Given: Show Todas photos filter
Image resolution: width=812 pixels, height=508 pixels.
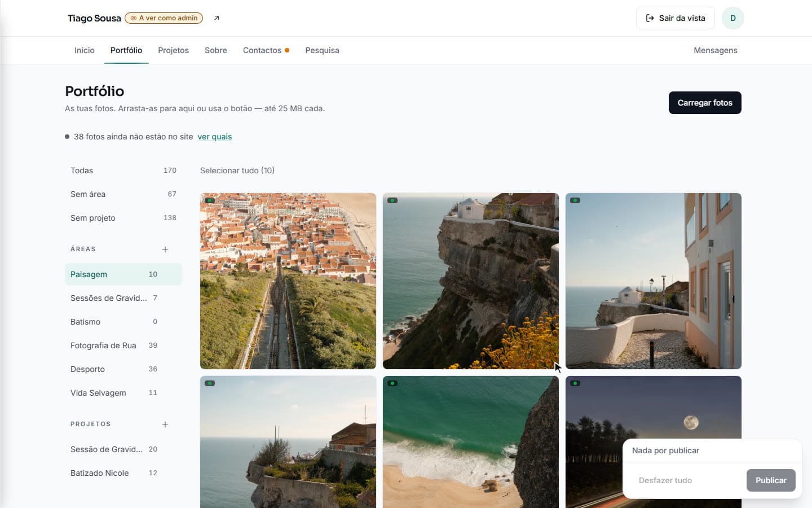Looking at the screenshot, I should pyautogui.click(x=123, y=170).
